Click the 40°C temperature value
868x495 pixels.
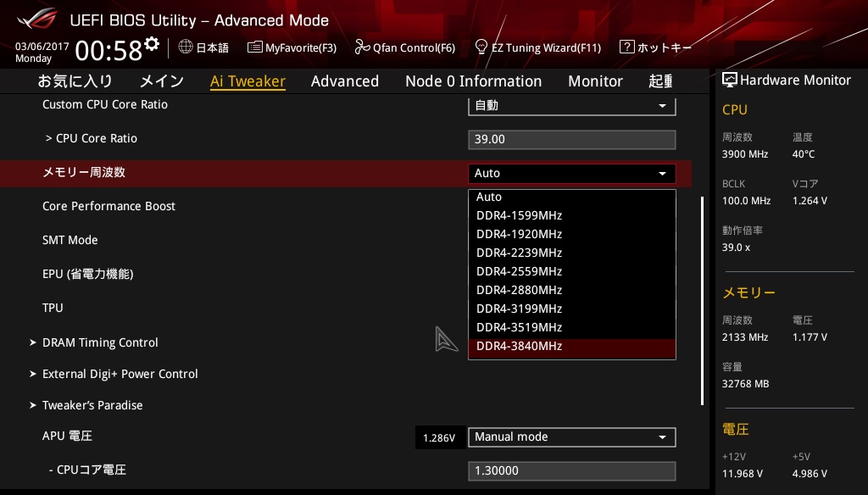804,154
